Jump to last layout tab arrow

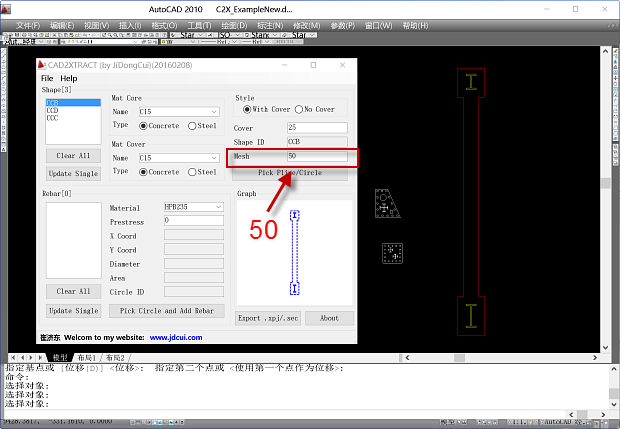tap(40, 358)
